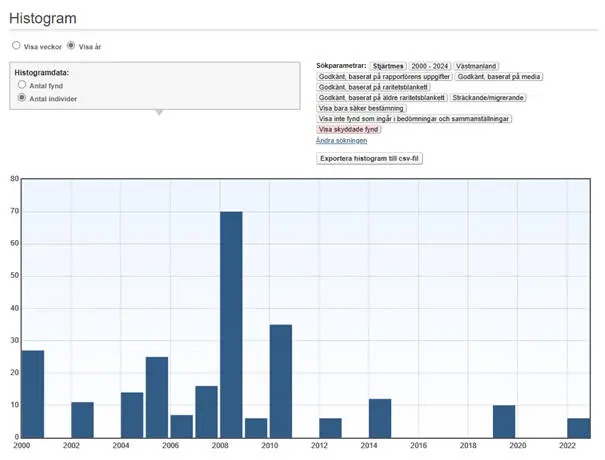Click "Godkänt, baserat på rapportörens uppgifter" tag
Screen dimensions: 605x460
[384, 77]
